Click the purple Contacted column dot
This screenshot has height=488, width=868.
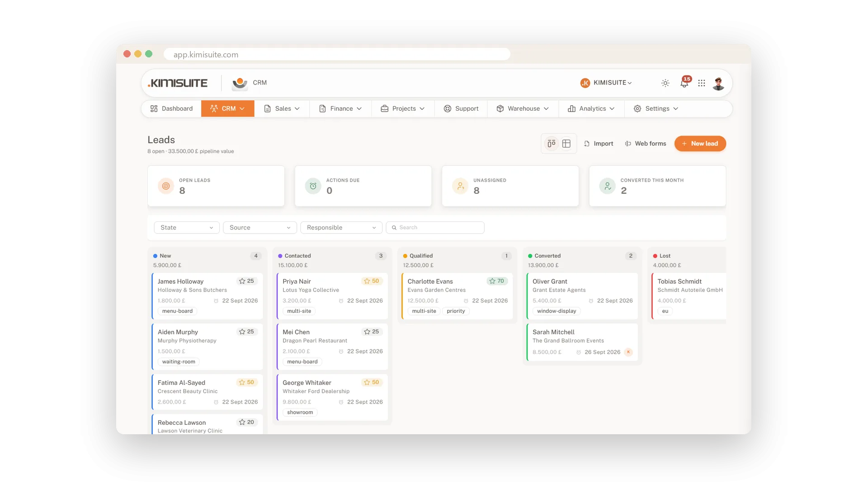(280, 256)
